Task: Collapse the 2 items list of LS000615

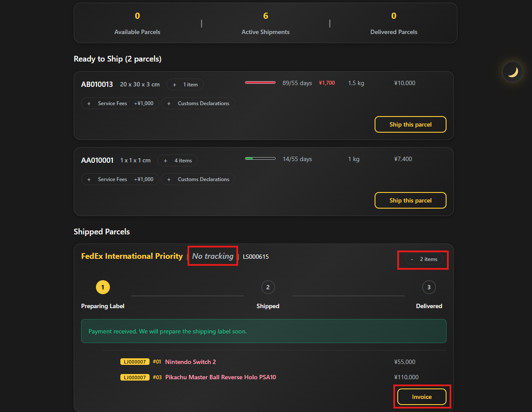Action: [424, 259]
